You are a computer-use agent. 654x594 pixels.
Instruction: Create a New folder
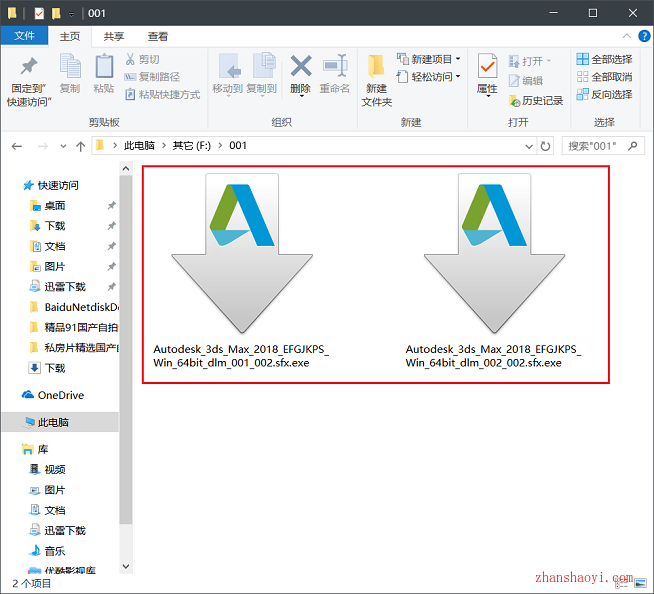[x=377, y=80]
